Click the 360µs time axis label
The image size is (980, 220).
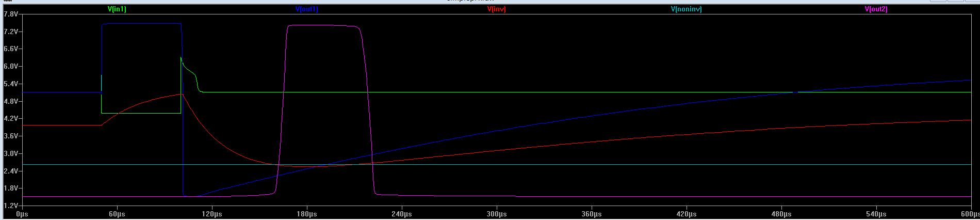[592, 214]
